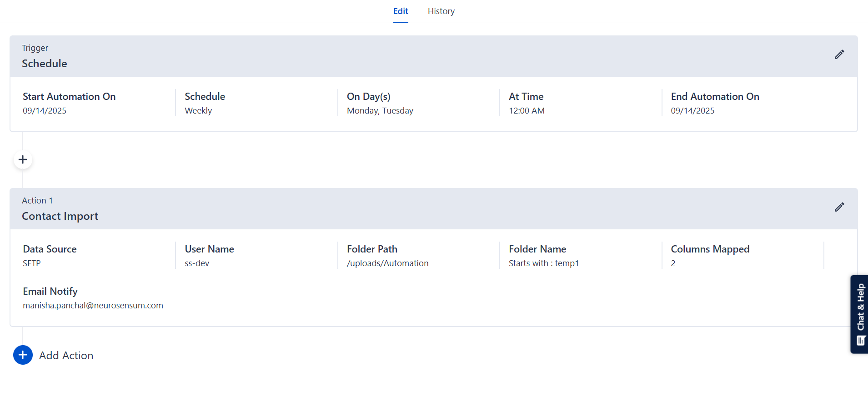Edit Contact Import action via pencil icon

coord(839,207)
